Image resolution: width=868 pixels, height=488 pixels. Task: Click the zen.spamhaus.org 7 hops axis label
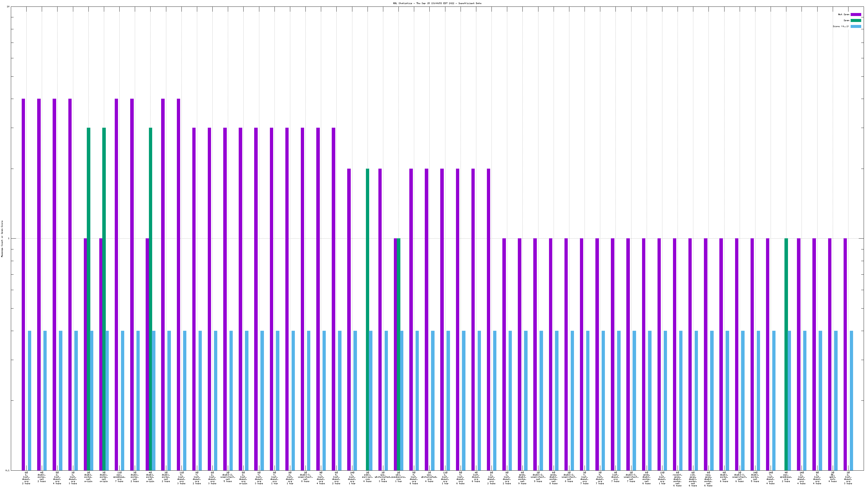(119, 477)
